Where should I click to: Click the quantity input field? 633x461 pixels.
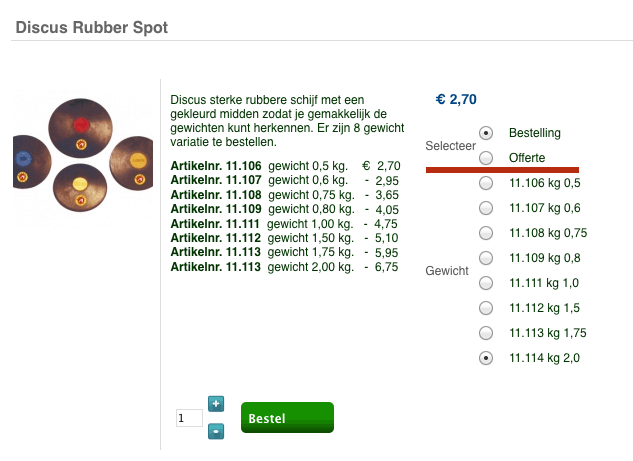[189, 418]
